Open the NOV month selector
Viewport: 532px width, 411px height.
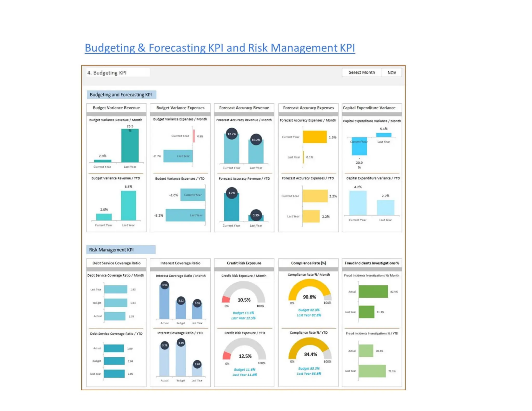click(392, 72)
